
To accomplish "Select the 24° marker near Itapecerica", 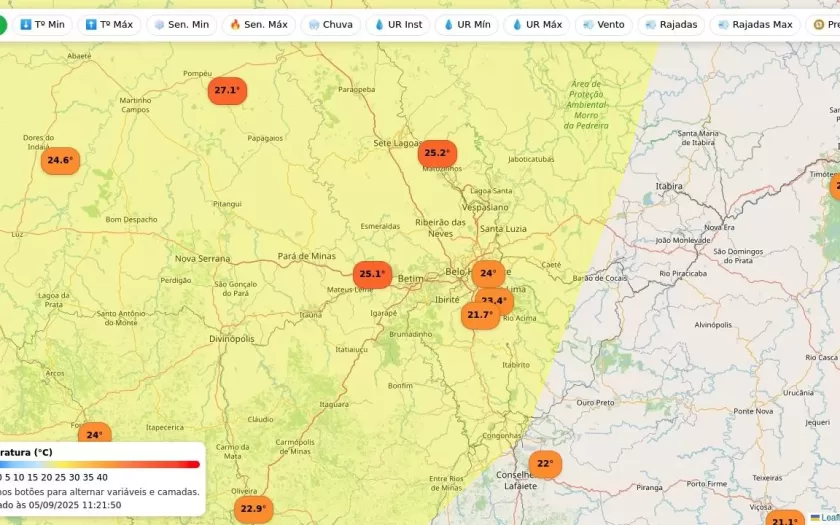I will (x=94, y=435).
